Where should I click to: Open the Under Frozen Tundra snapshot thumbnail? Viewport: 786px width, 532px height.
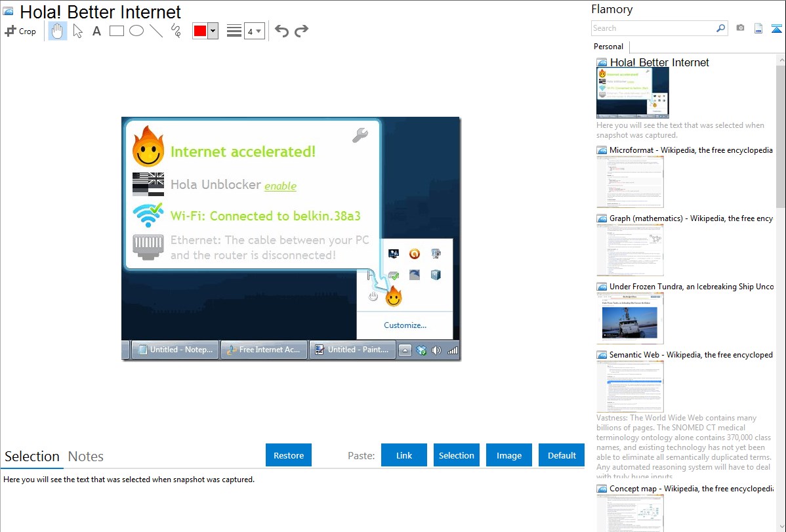click(x=630, y=318)
